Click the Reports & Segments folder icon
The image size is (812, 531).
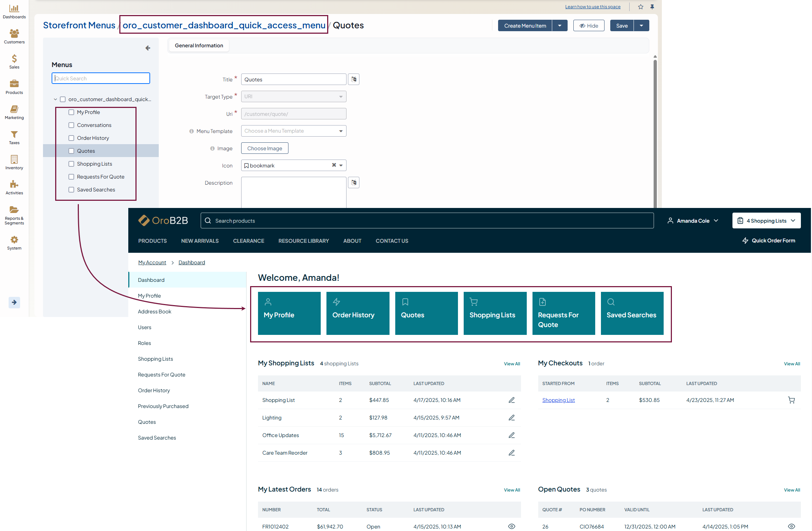tap(14, 210)
